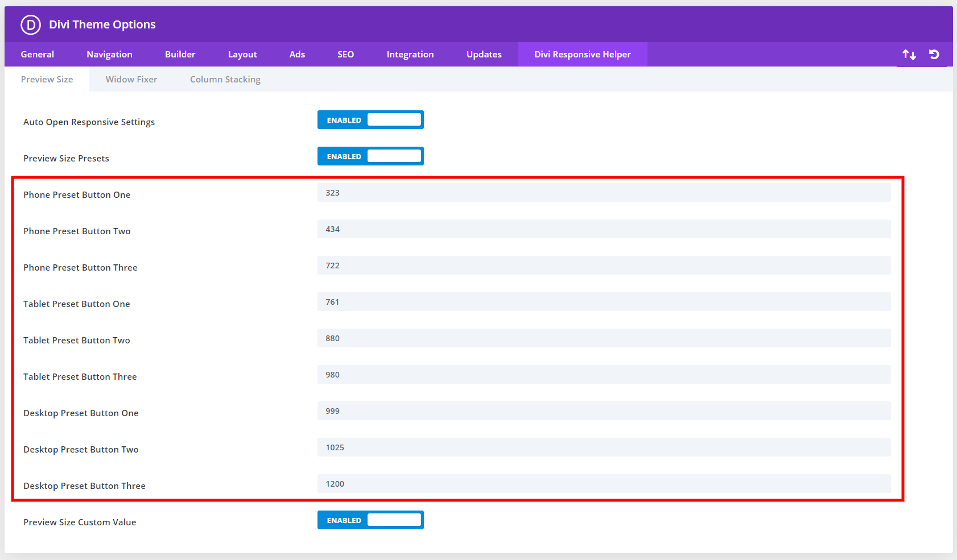This screenshot has width=957, height=560.
Task: Toggle Preview Size Custom Value switch
Action: pos(370,520)
